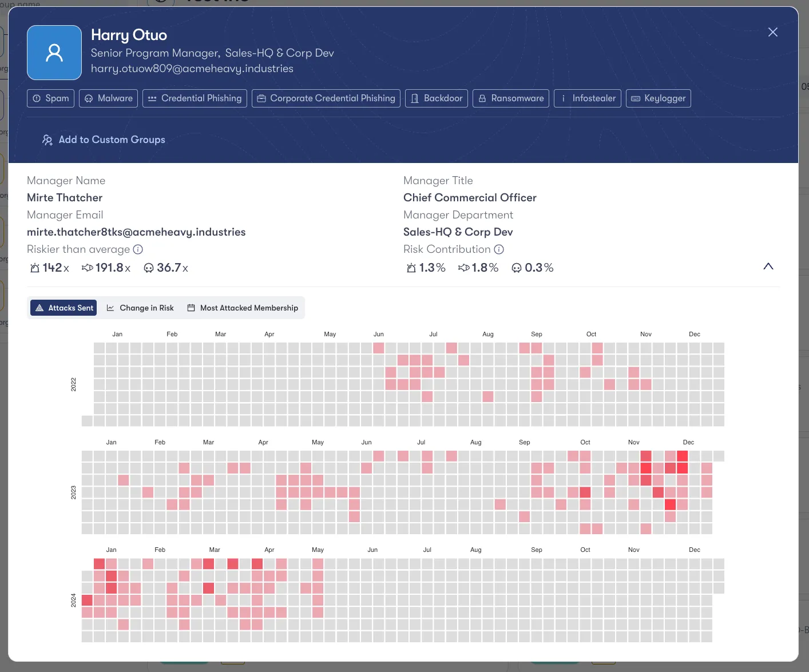Open the Riskier than average info tooltip
This screenshot has height=672, width=809.
tap(138, 249)
